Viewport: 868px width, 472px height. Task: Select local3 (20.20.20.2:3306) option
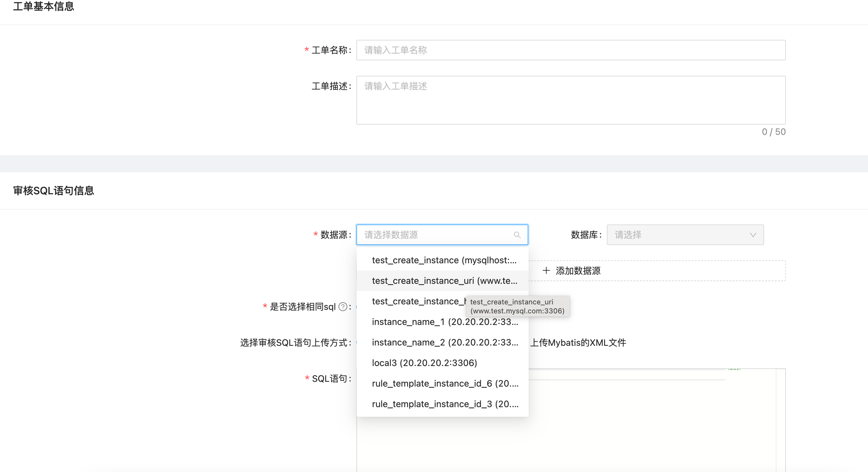pyautogui.click(x=442, y=363)
